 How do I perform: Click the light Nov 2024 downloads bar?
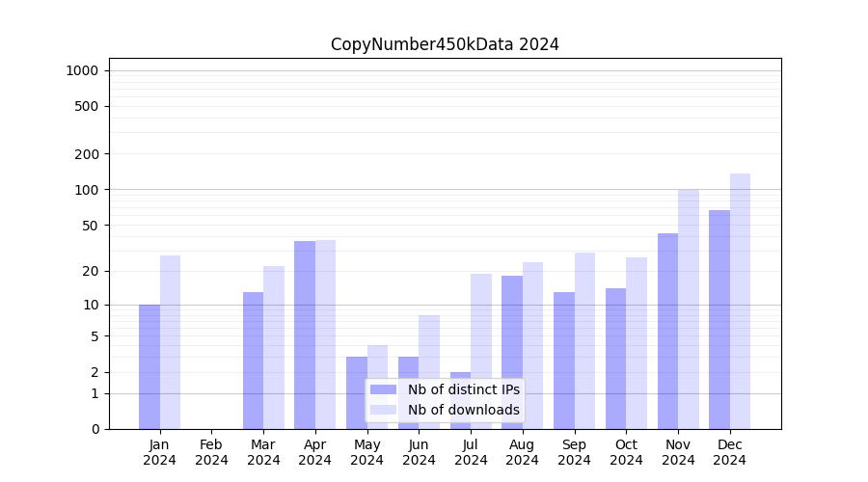click(688, 308)
